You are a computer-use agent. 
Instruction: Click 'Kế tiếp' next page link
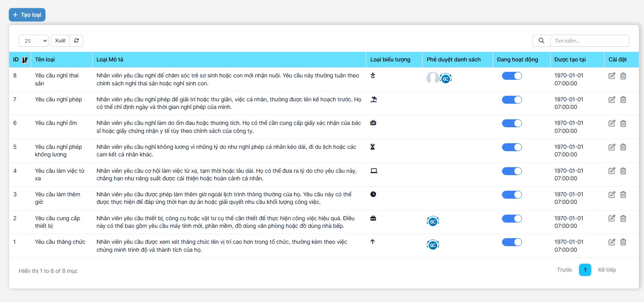(x=606, y=270)
